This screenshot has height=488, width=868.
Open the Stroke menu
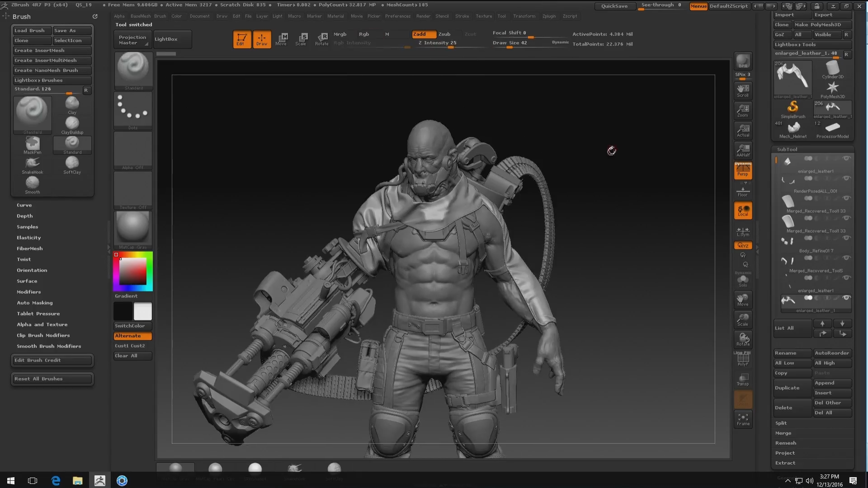[462, 16]
